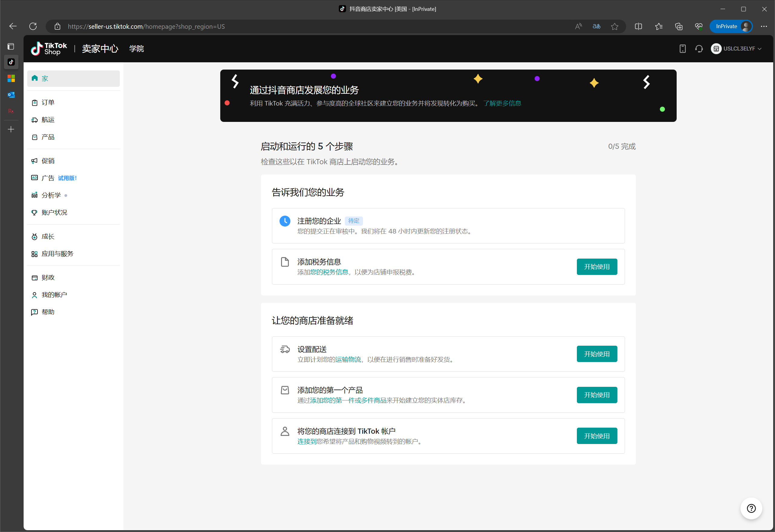Go back with browser back arrow
775x532 pixels.
tap(13, 26)
